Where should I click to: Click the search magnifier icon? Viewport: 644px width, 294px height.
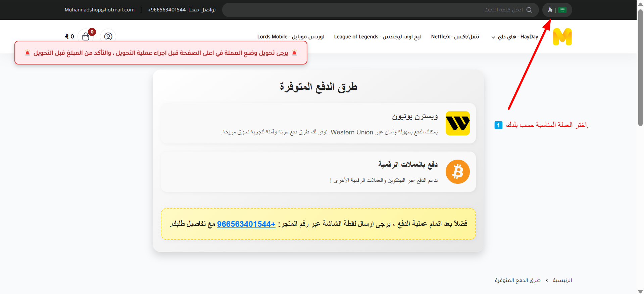[529, 10]
